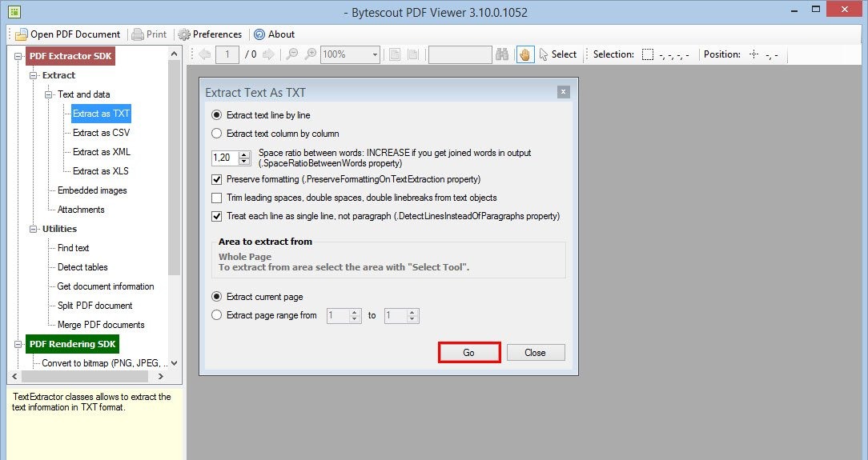Click the space ratio 1,20 field
This screenshot has height=460, width=868.
coord(225,158)
